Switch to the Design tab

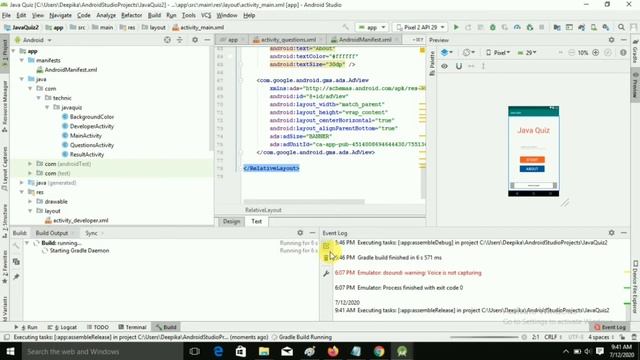231,221
